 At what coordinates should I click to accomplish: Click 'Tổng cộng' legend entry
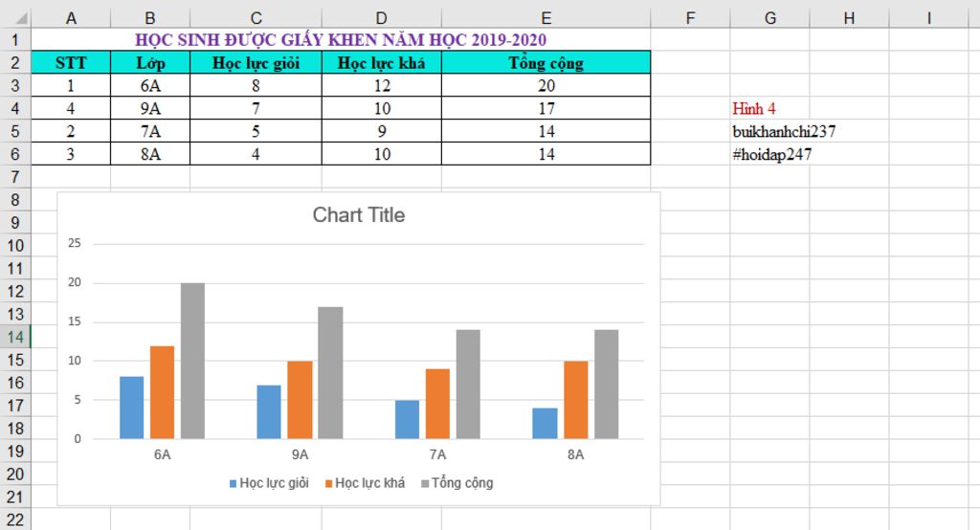click(457, 482)
